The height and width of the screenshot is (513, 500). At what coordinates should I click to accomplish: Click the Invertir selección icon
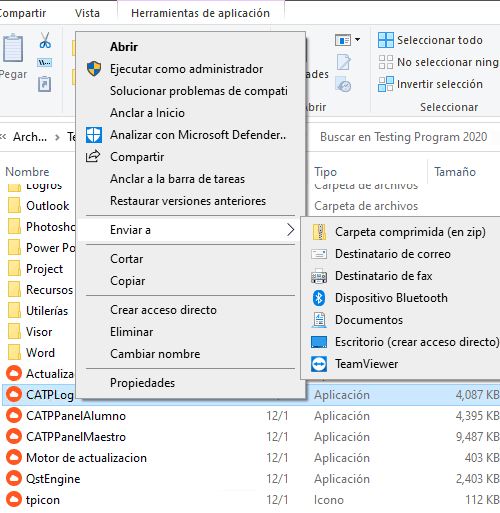[386, 84]
